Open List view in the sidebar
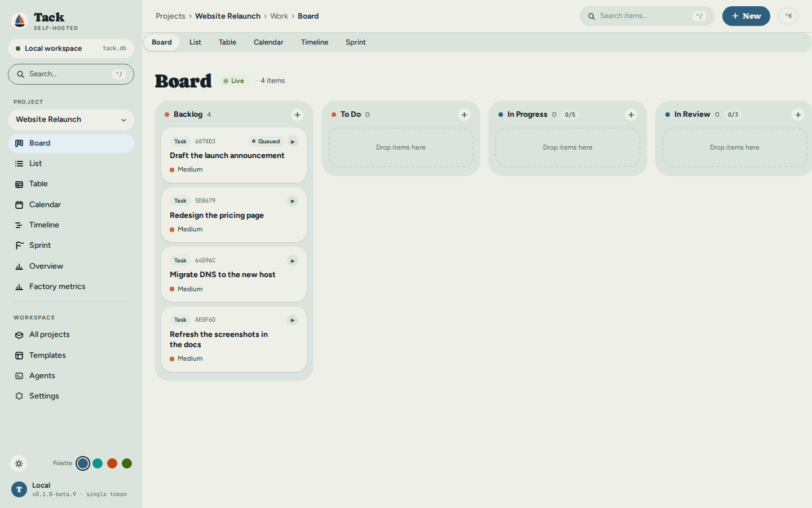812x508 pixels. click(71, 164)
